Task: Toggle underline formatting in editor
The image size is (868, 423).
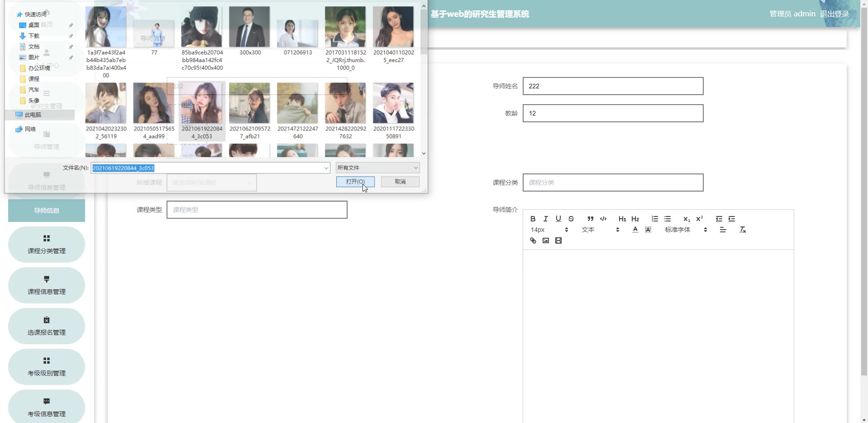Action: (558, 219)
